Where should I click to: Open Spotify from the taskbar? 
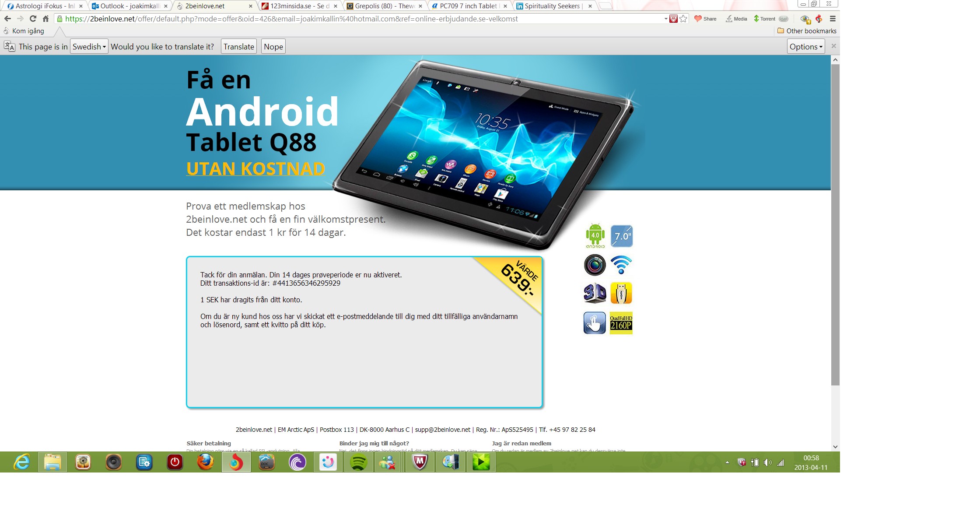point(358,462)
